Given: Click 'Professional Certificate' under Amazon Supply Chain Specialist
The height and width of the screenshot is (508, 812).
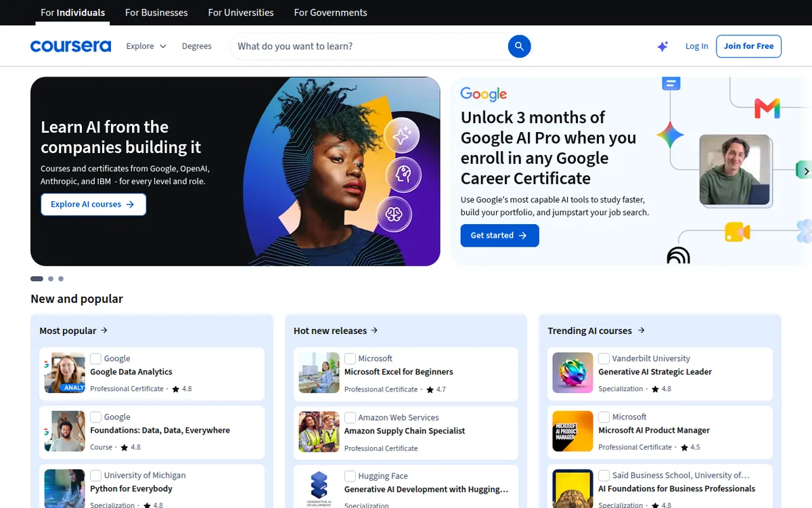Looking at the screenshot, I should pos(381,448).
